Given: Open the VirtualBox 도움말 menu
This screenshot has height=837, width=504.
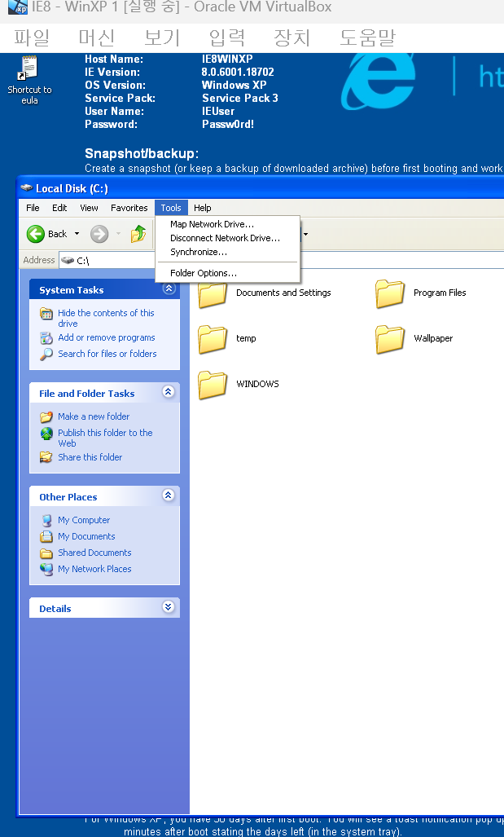Looking at the screenshot, I should click(x=368, y=37).
